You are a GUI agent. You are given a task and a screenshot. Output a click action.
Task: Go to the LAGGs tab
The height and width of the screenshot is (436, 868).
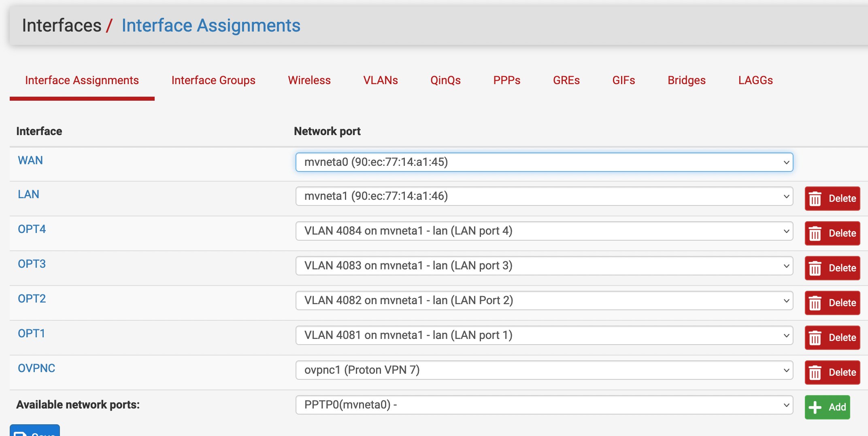coord(755,80)
